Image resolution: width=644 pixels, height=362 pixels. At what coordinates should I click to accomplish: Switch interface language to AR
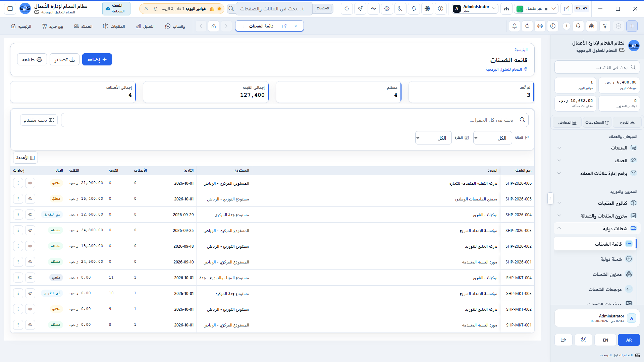click(x=629, y=340)
